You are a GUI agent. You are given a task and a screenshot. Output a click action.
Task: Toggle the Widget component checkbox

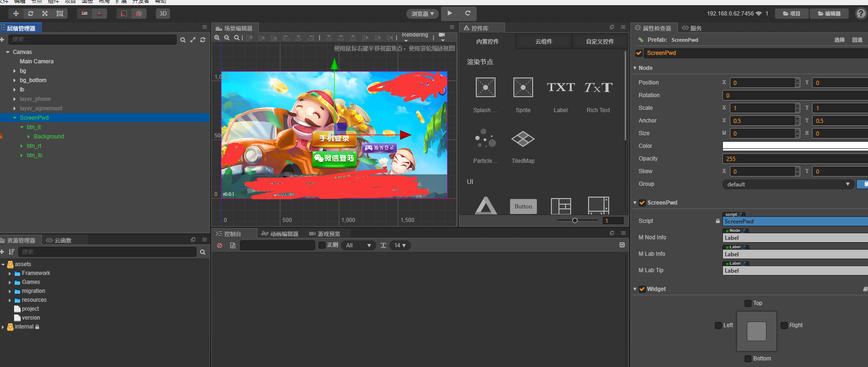(642, 289)
